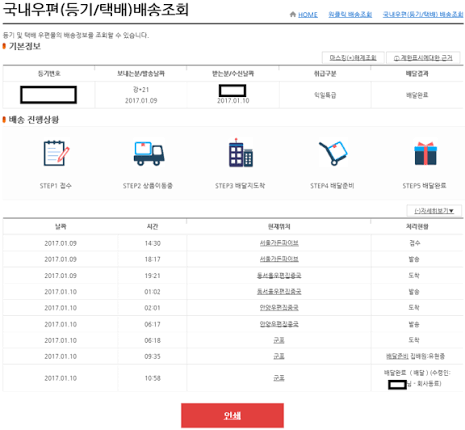Click the 02:01 time cell
Image resolution: width=465 pixels, height=430 pixels.
coord(152,308)
